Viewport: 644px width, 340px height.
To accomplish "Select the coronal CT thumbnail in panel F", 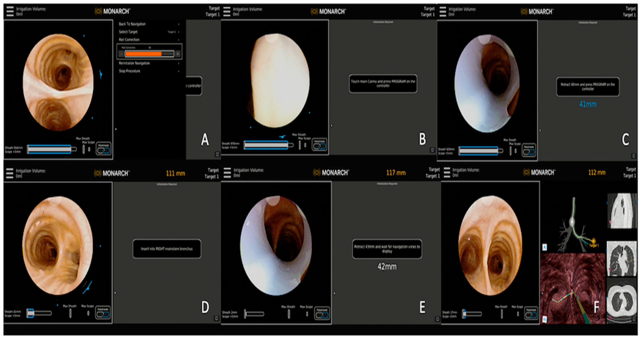I will pos(621,259).
